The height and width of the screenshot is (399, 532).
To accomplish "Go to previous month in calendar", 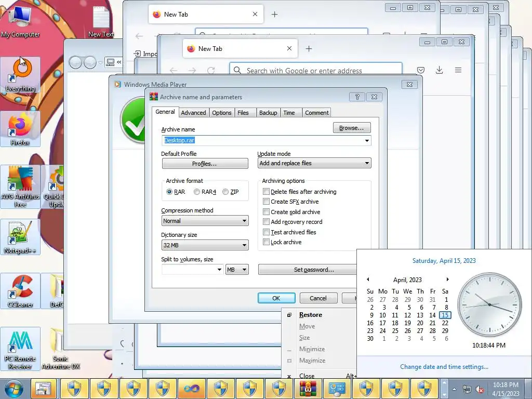I will (x=368, y=280).
